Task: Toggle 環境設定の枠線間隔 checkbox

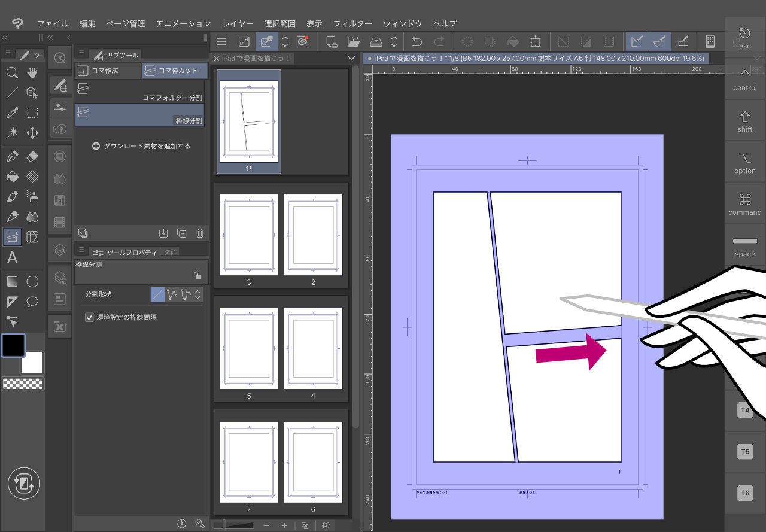Action: [x=90, y=317]
